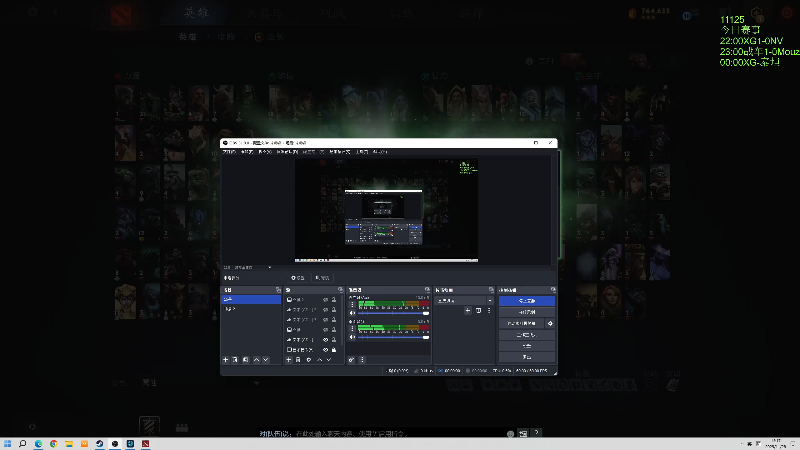Open Settings button in OBS Controls
The width and height of the screenshot is (800, 450).
click(x=527, y=346)
